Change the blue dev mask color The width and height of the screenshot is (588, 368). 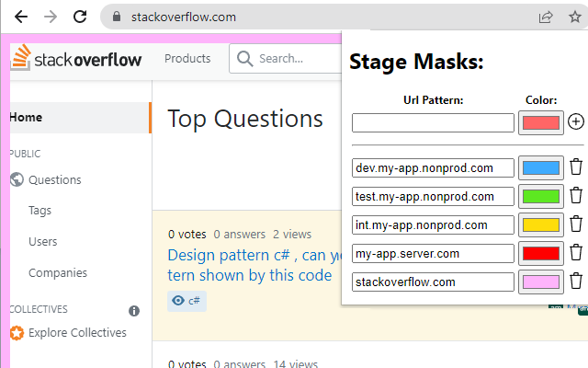pyautogui.click(x=540, y=167)
